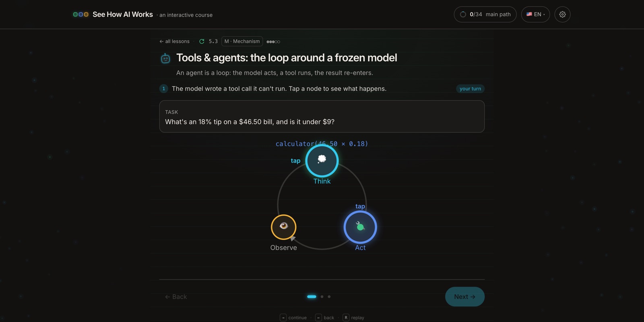This screenshot has height=322, width=644.
Task: Click the lesson number 5.3
Action: pyautogui.click(x=213, y=41)
